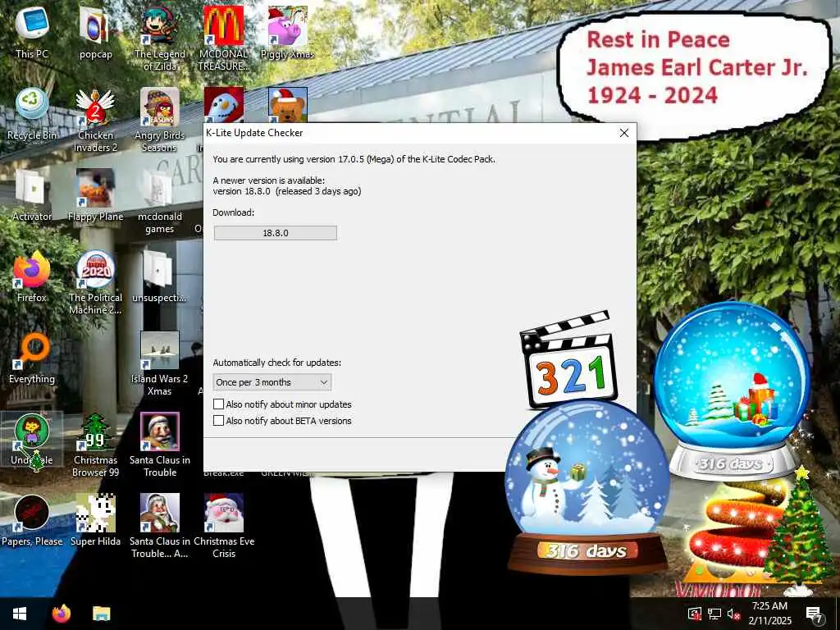Open the network tray icon
Viewport: 840px width, 630px height.
pyautogui.click(x=714, y=614)
